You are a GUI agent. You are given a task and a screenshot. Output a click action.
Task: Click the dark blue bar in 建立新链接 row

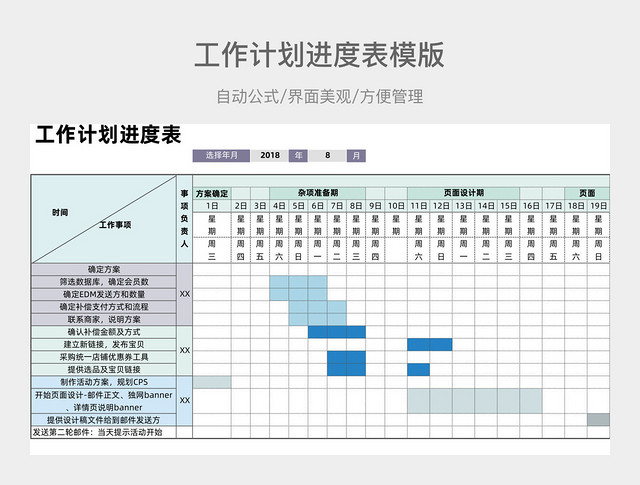(x=429, y=345)
